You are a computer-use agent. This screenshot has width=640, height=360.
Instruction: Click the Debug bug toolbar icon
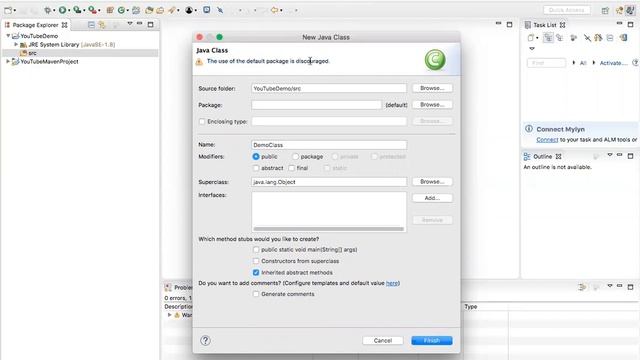point(47,10)
